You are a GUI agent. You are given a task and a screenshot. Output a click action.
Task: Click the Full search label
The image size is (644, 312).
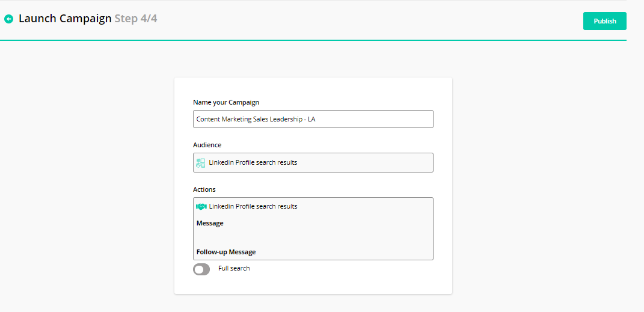pos(234,268)
